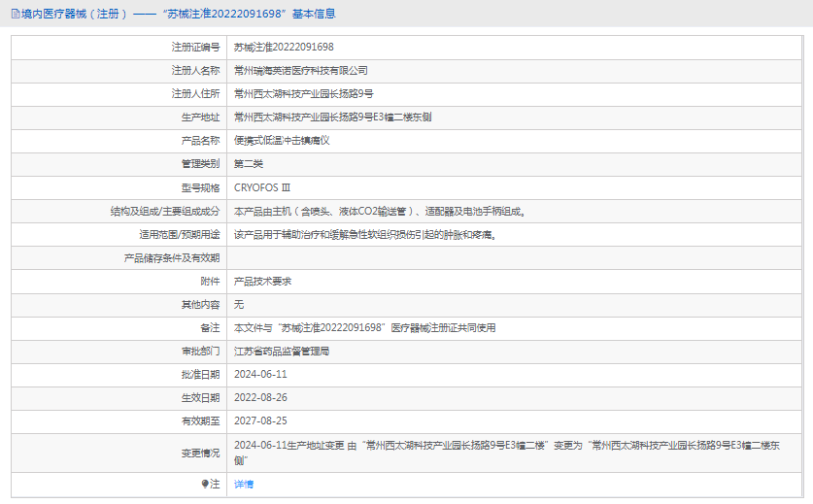Click the 批准日期 label

click(200, 375)
